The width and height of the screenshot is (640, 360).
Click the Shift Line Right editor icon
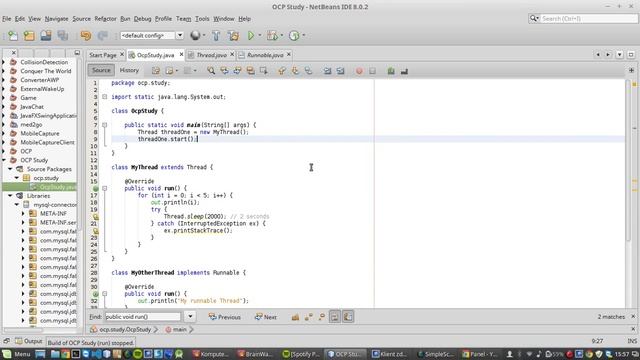[340, 71]
